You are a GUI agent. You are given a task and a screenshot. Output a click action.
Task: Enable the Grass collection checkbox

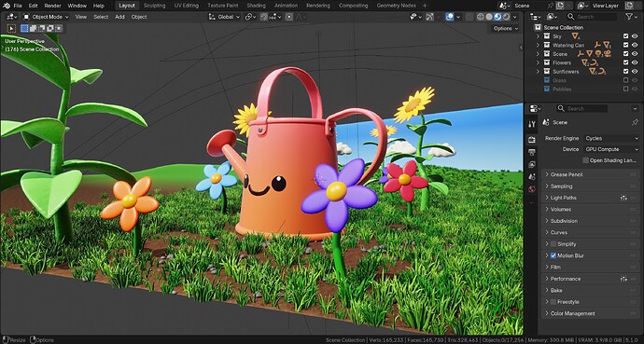click(625, 80)
